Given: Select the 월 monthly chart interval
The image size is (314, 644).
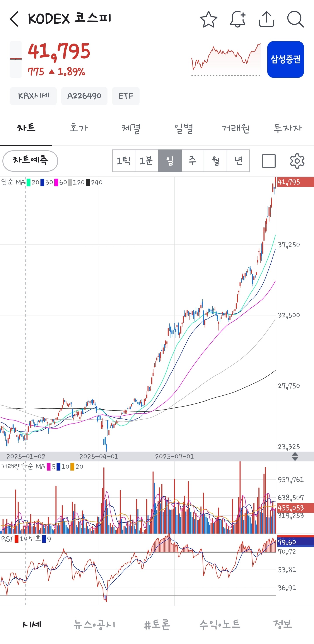Looking at the screenshot, I should [x=215, y=161].
